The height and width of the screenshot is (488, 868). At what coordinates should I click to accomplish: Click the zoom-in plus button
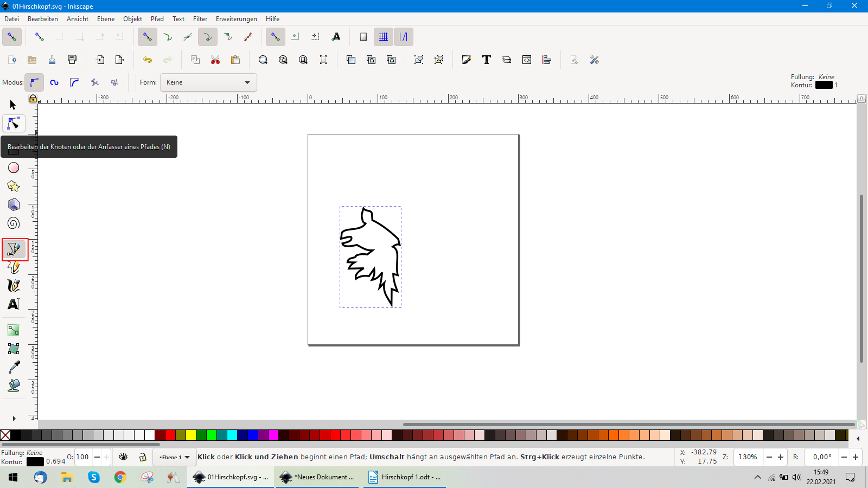point(781,457)
